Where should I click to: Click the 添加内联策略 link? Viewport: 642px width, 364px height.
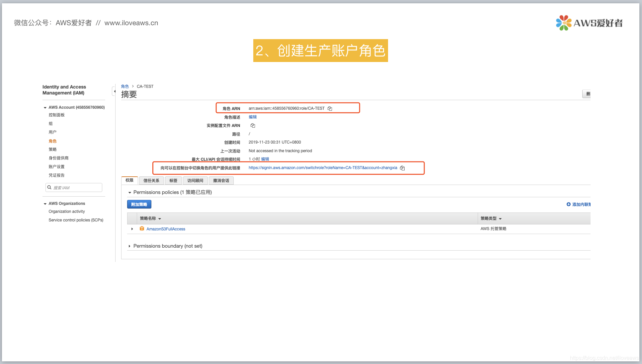point(581,205)
